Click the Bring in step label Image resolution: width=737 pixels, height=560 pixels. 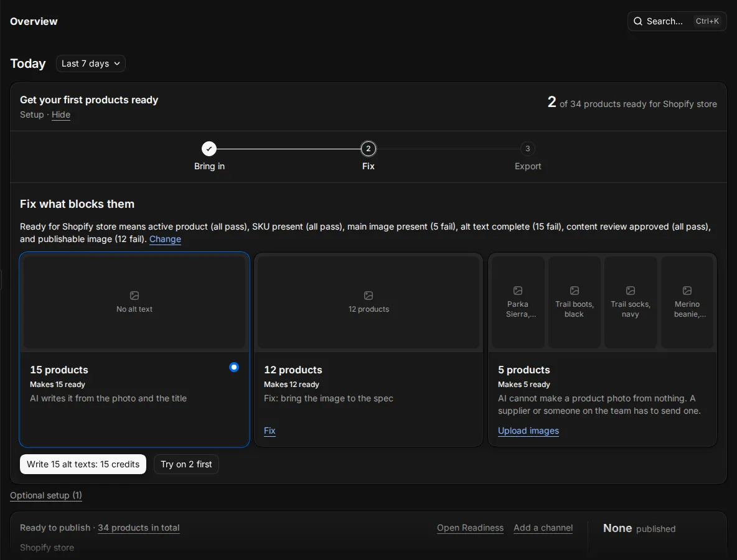(209, 166)
